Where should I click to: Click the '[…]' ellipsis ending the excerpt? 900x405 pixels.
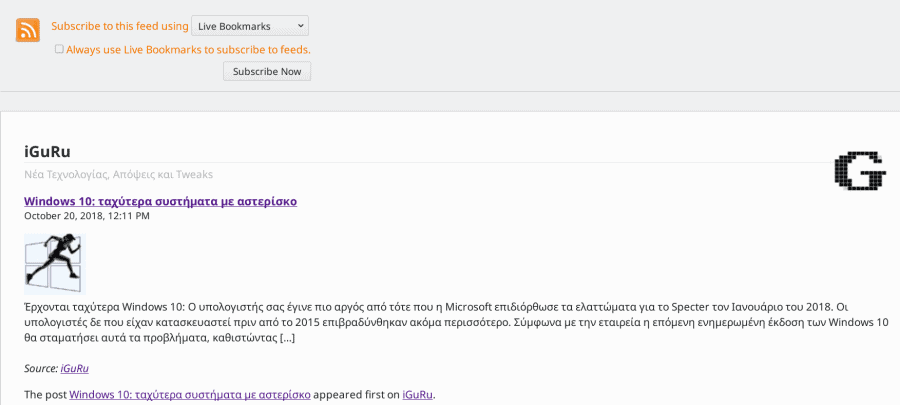tap(286, 338)
